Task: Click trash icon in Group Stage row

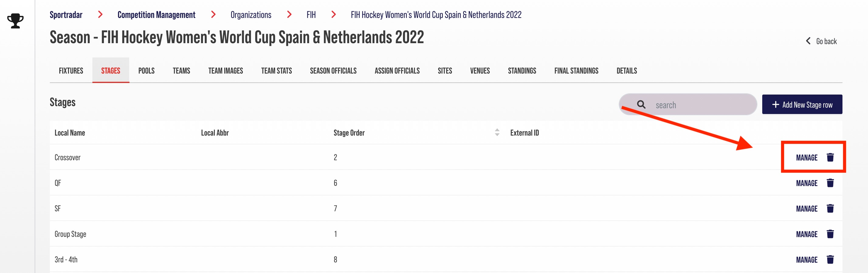Action: tap(830, 234)
